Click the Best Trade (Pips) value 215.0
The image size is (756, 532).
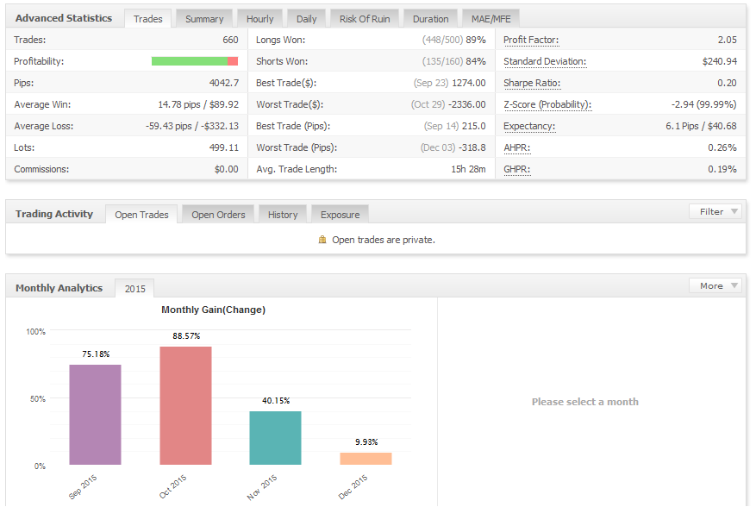[473, 126]
